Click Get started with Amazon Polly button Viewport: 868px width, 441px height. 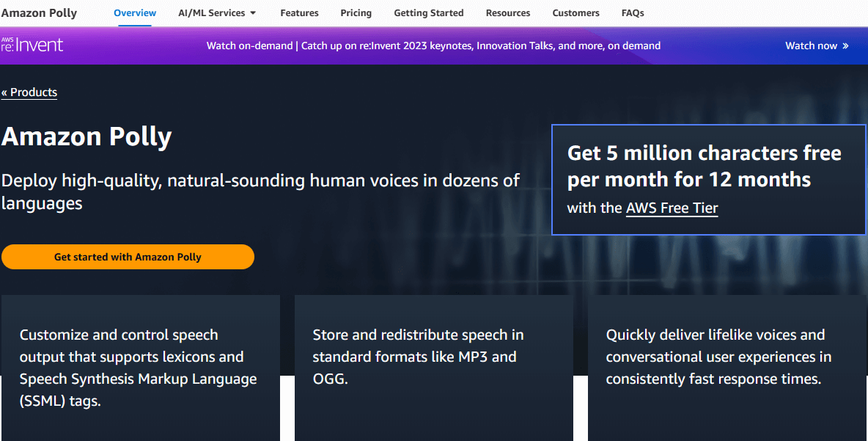pos(128,257)
